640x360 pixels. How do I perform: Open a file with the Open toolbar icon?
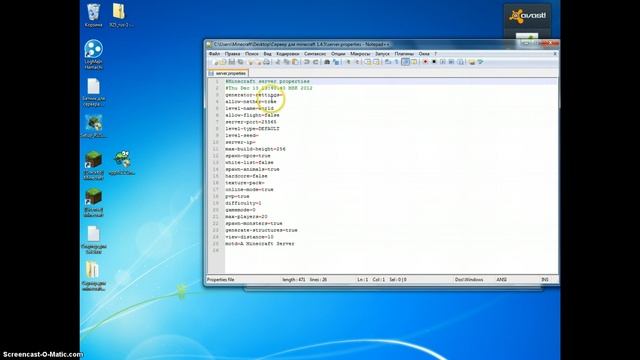pos(223,62)
